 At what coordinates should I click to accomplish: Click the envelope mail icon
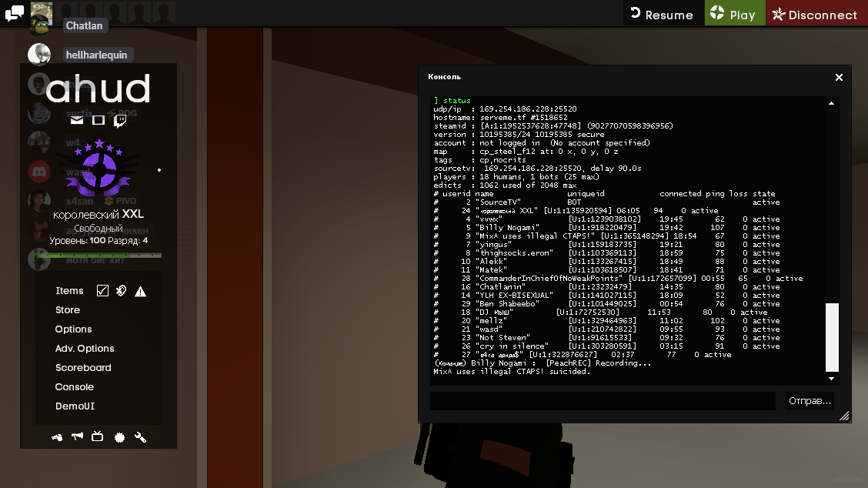77,120
